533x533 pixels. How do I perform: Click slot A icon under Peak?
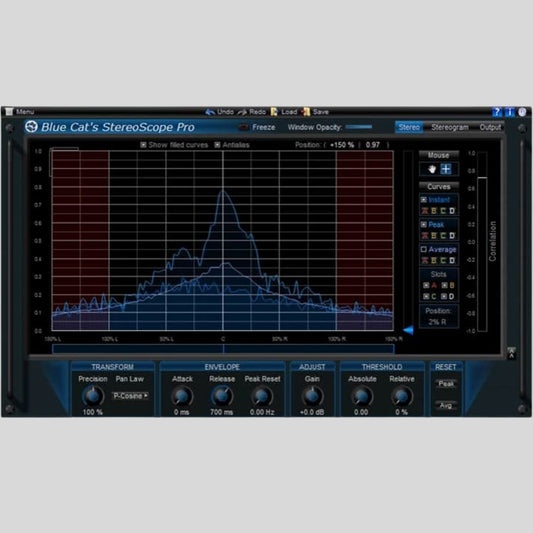point(425,236)
